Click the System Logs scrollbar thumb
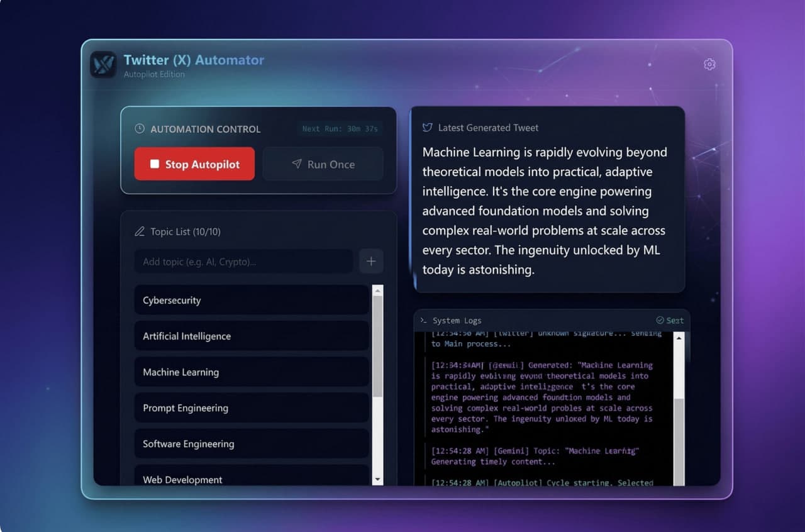This screenshot has height=532, width=805. (679, 442)
